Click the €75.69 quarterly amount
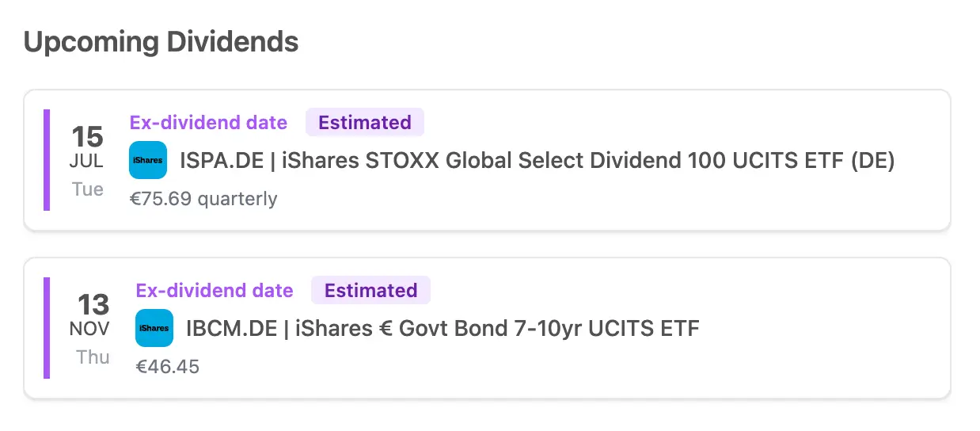Image resolution: width=980 pixels, height=431 pixels. click(203, 198)
